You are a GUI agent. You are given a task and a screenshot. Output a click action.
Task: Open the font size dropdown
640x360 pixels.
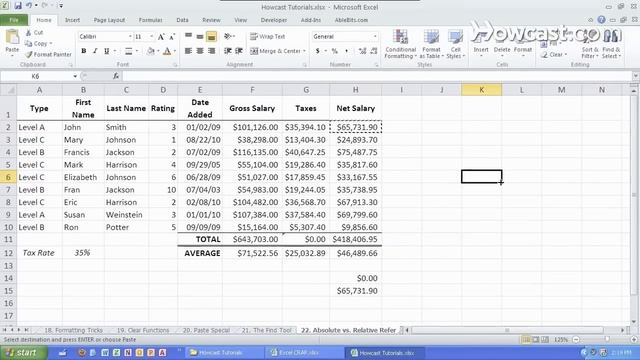tap(151, 37)
